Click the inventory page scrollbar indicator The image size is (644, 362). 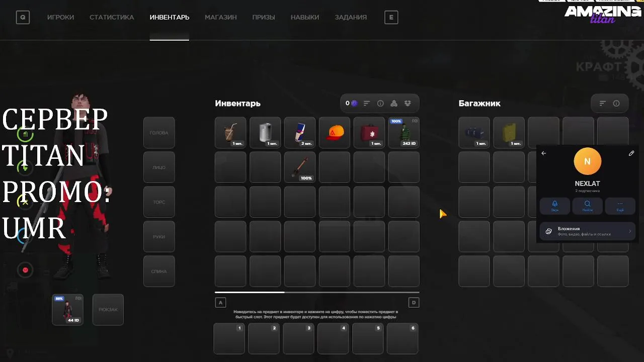(x=250, y=292)
